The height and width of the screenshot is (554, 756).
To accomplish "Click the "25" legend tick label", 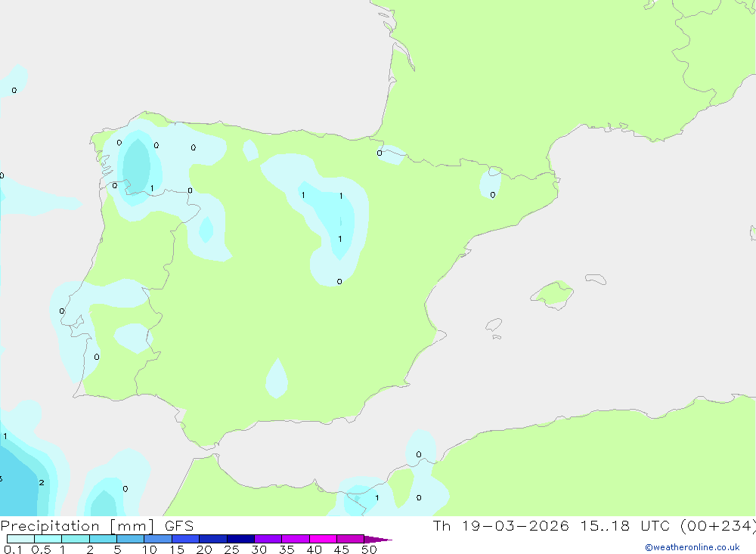I will tap(232, 549).
